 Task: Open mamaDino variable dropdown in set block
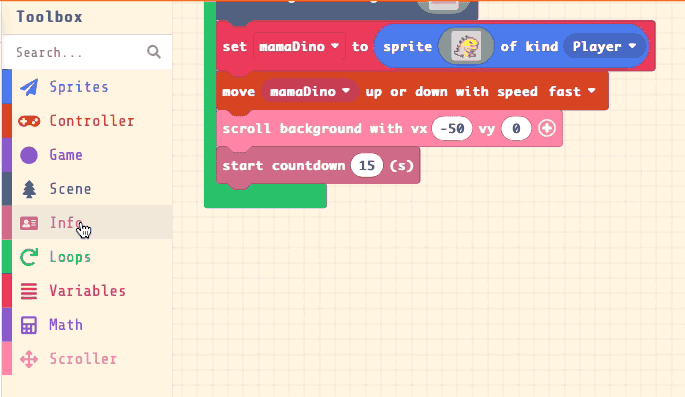pos(299,46)
